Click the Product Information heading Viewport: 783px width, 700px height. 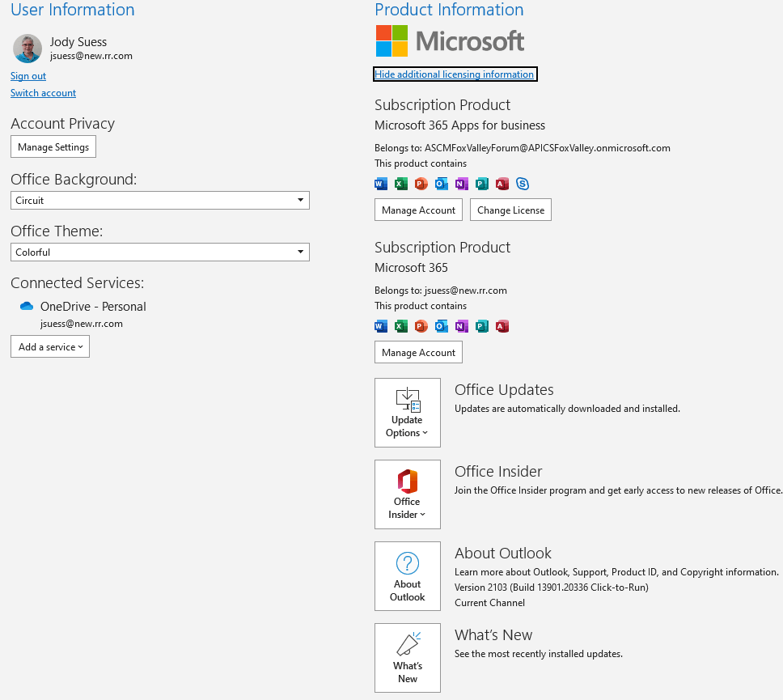[449, 10]
